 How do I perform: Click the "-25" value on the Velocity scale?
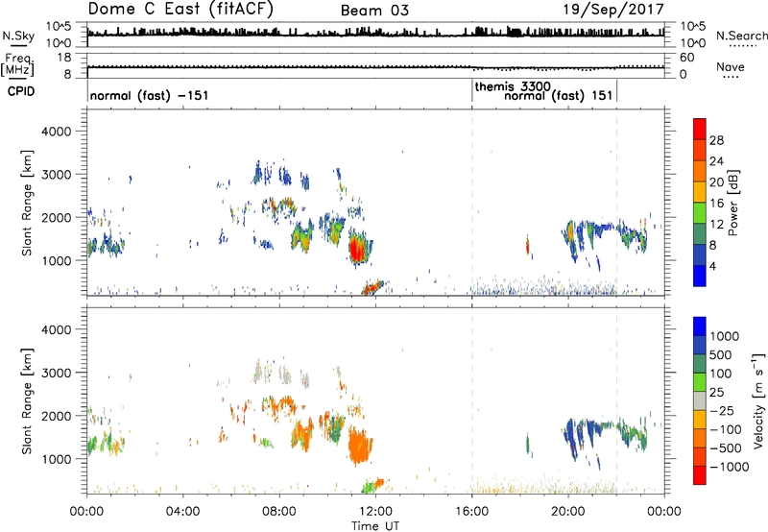click(x=723, y=411)
